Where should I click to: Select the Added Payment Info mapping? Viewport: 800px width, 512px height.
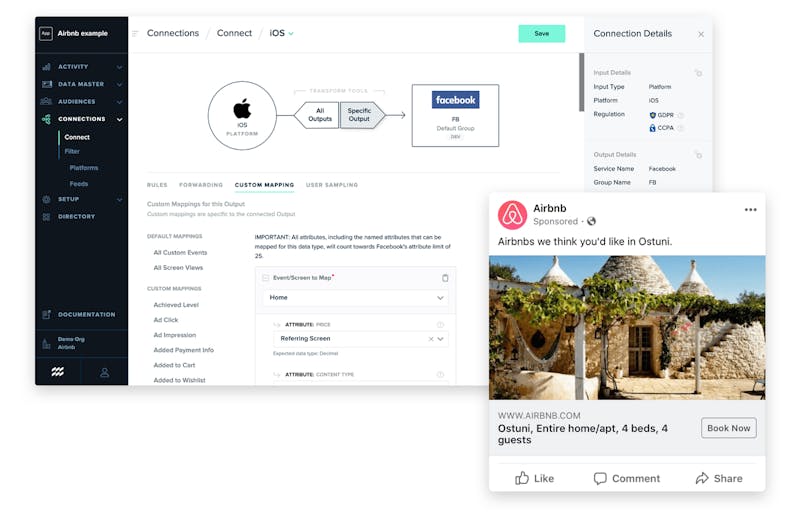point(184,350)
